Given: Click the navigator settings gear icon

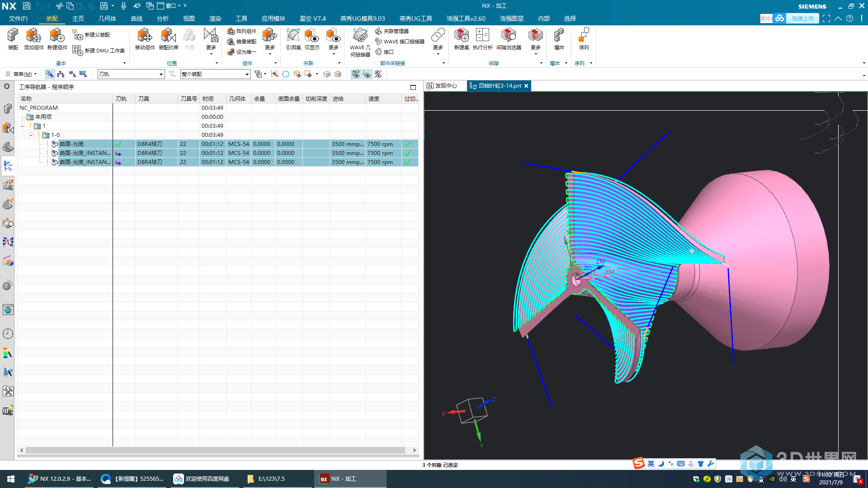Looking at the screenshot, I should coord(7,86).
